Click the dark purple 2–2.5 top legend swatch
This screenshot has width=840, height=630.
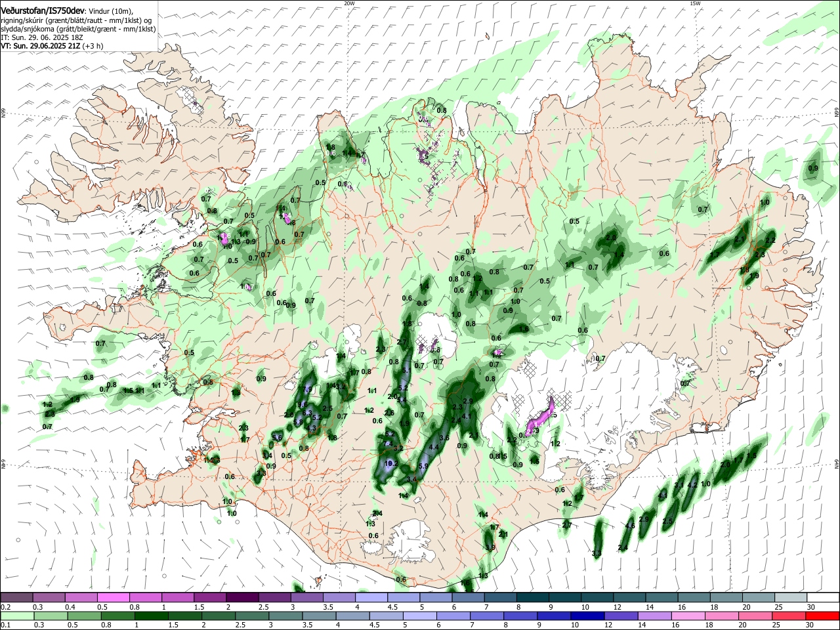coord(241,598)
